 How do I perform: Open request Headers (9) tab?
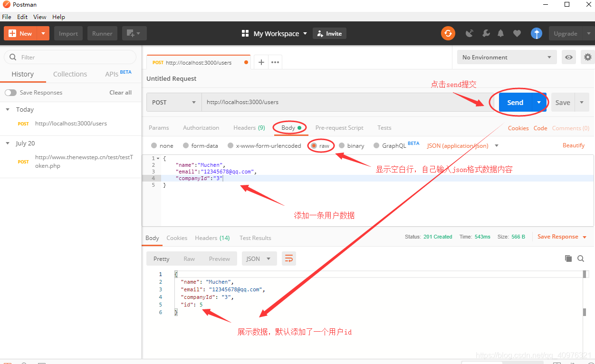point(249,128)
